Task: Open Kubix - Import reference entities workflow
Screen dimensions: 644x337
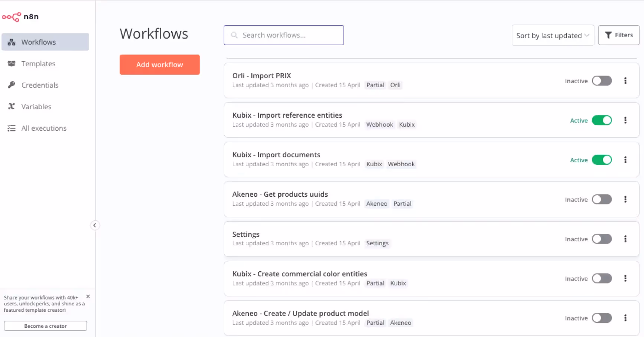Action: tap(287, 115)
